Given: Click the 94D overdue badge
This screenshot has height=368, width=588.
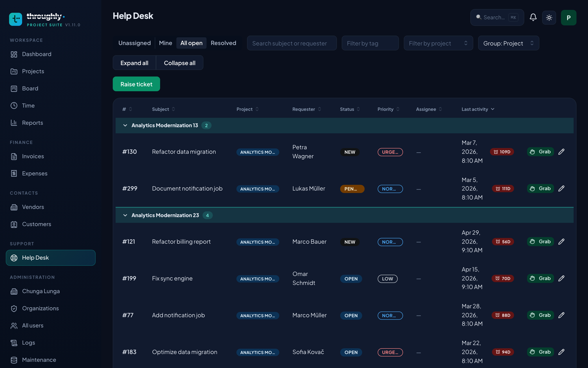Looking at the screenshot, I should click(x=503, y=352).
